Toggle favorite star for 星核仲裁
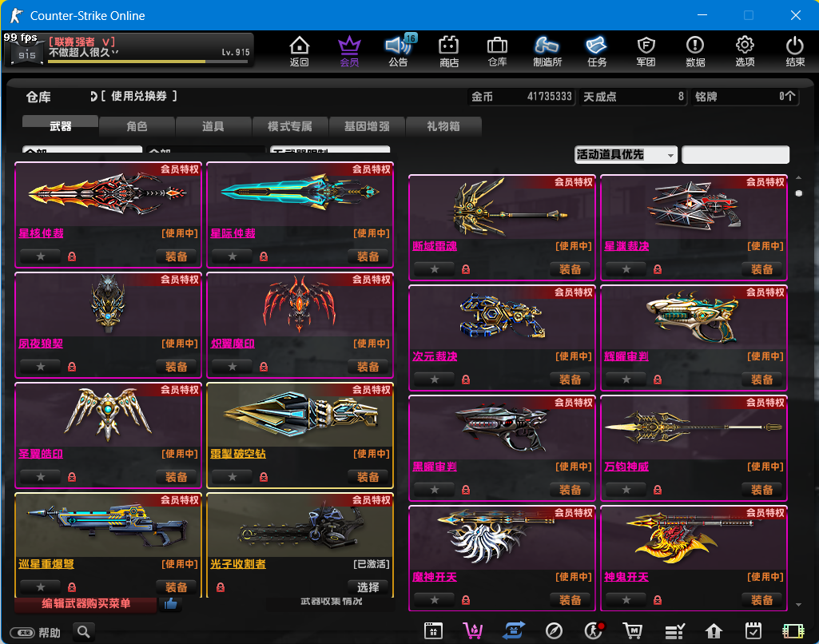This screenshot has height=644, width=819. point(40,256)
